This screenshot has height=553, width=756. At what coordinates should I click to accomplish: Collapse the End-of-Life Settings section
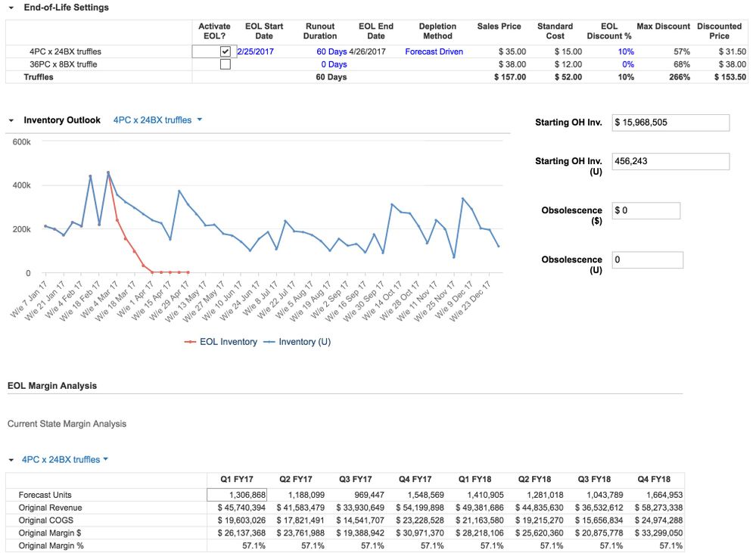tap(10, 7)
